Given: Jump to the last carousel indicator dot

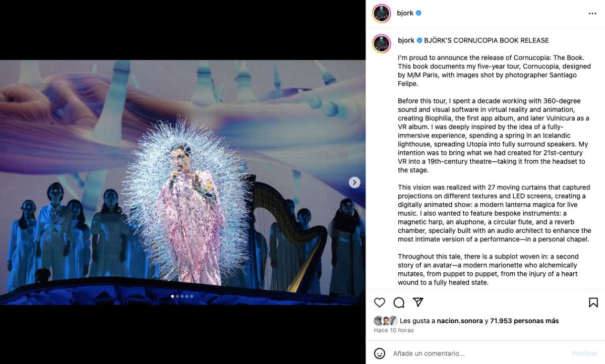Looking at the screenshot, I should (x=192, y=296).
